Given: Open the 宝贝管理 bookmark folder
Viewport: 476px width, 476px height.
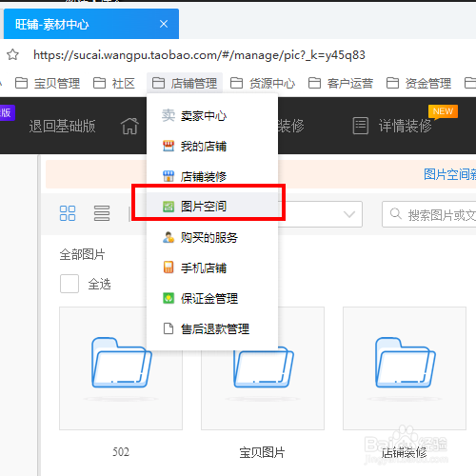Looking at the screenshot, I should click(x=48, y=84).
